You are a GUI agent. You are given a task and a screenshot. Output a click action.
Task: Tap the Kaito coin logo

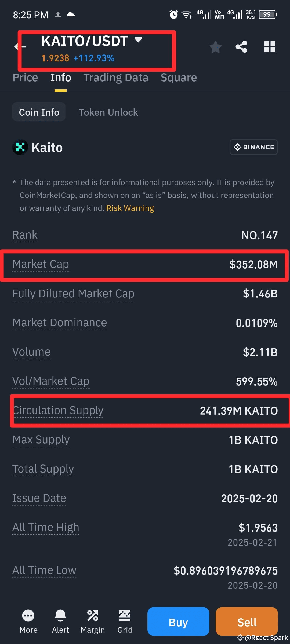[x=20, y=147]
